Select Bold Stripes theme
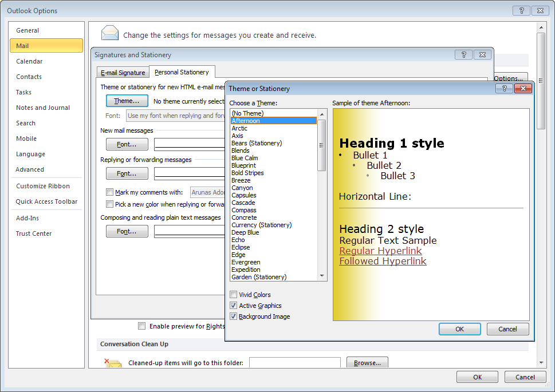 (274, 173)
